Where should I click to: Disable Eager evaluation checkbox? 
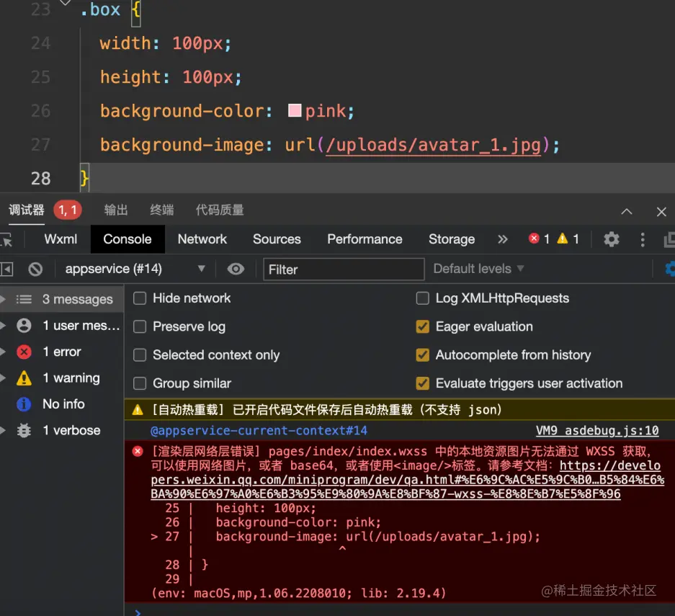click(x=422, y=326)
